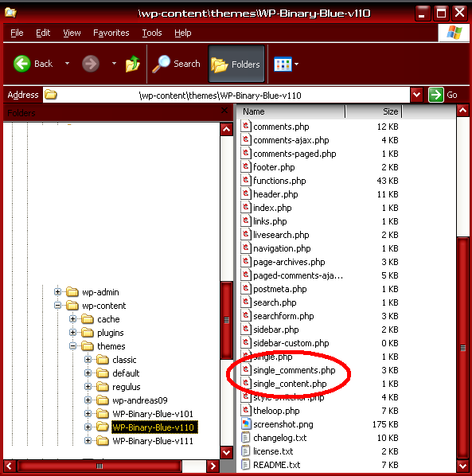The height and width of the screenshot is (476, 472).
Task: Click the sidebar.php file icon
Action: pyautogui.click(x=246, y=329)
